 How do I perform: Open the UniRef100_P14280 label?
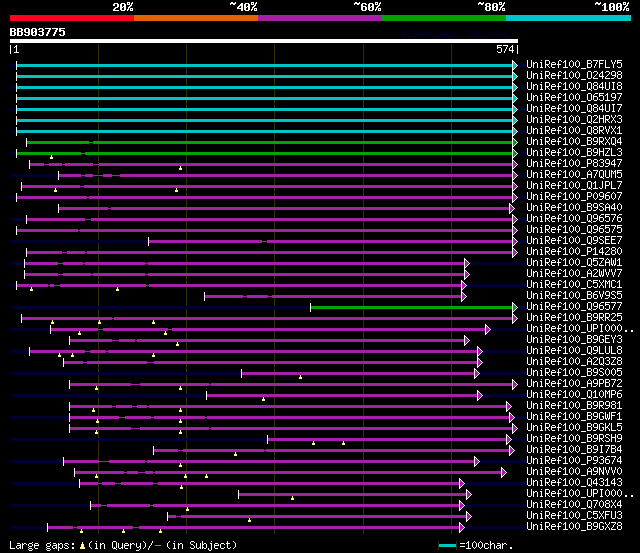pyautogui.click(x=574, y=251)
